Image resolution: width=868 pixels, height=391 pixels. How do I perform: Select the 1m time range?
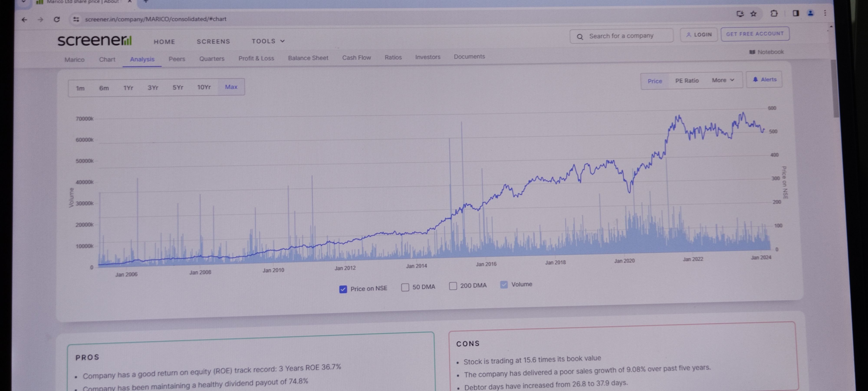80,88
